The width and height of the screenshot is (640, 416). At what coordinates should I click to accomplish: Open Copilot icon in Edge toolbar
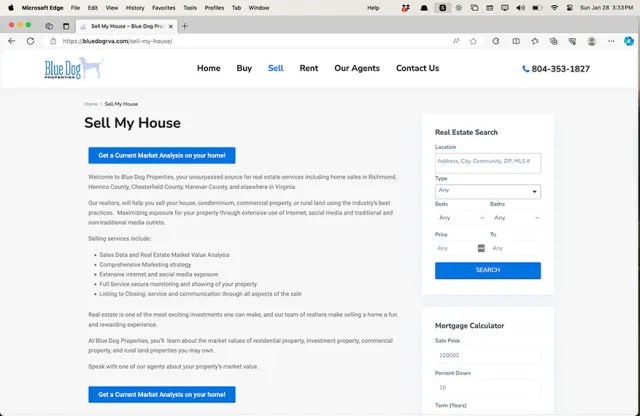pyautogui.click(x=629, y=41)
